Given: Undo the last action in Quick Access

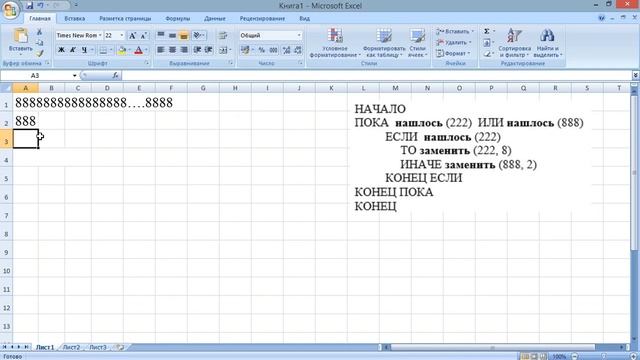Looking at the screenshot, I should pyautogui.click(x=41, y=5).
